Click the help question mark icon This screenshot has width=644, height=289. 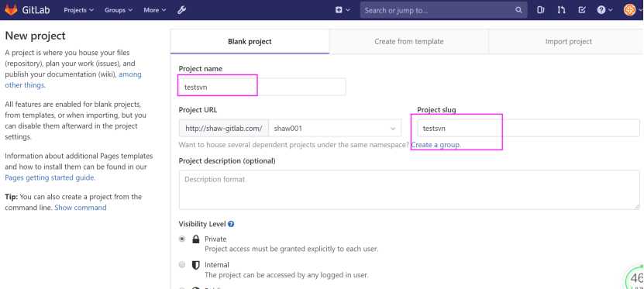[x=601, y=10]
